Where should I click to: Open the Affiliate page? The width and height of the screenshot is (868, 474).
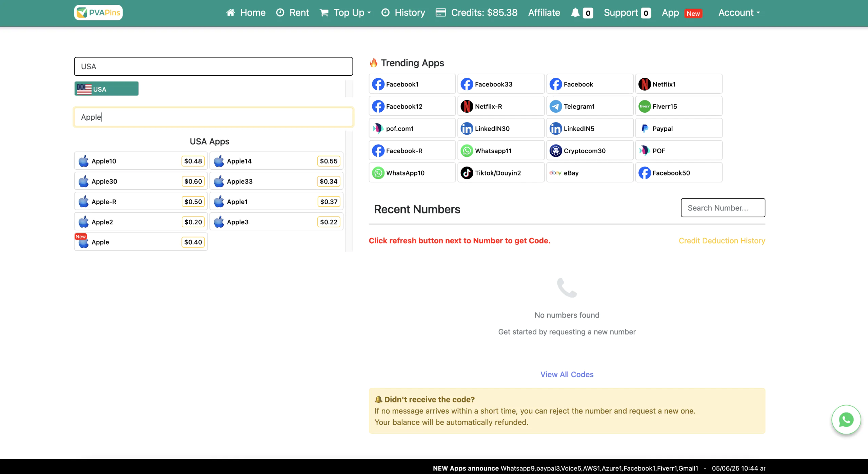(x=544, y=13)
